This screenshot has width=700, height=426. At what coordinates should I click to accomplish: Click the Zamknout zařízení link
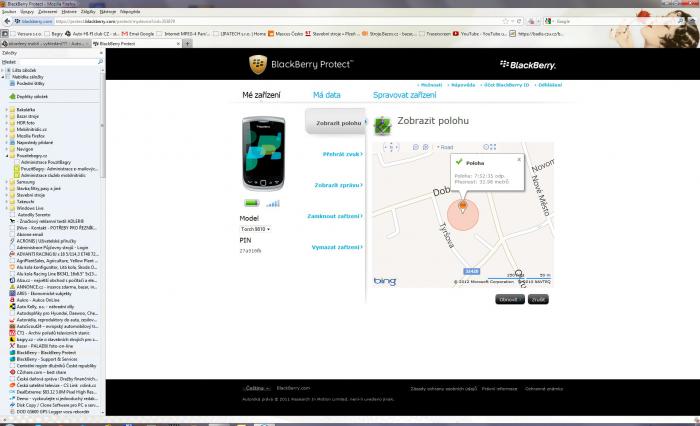336,216
